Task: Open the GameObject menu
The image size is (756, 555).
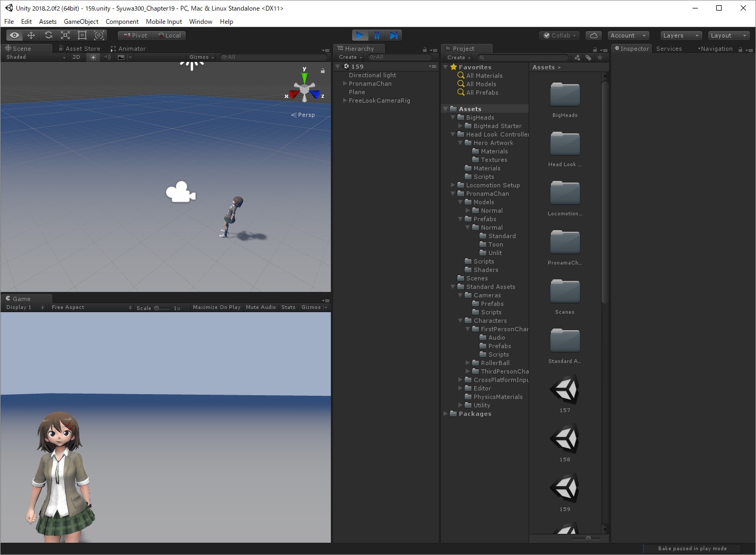Action: click(x=81, y=22)
